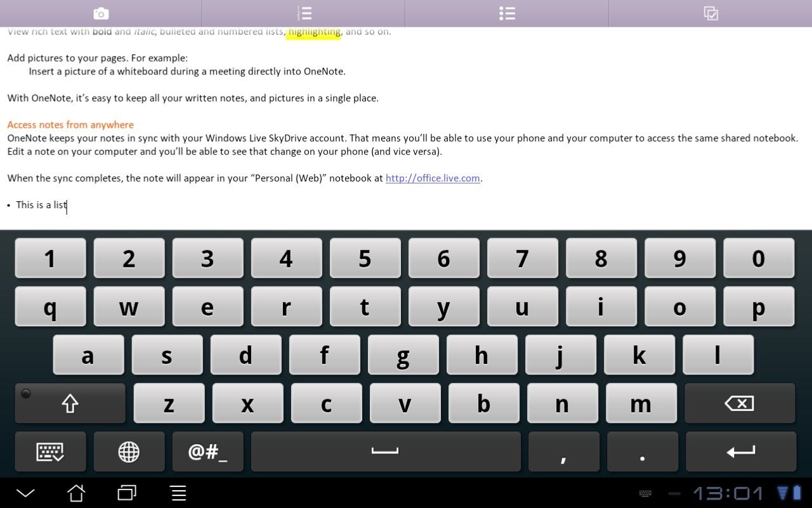
Task: Tap the number 5 key
Action: click(365, 258)
